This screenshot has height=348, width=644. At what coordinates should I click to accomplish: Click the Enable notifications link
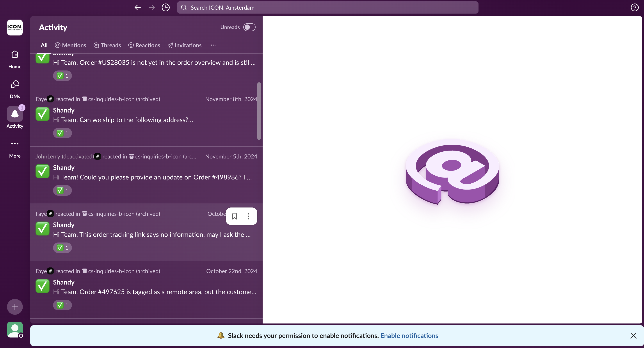[x=409, y=336]
